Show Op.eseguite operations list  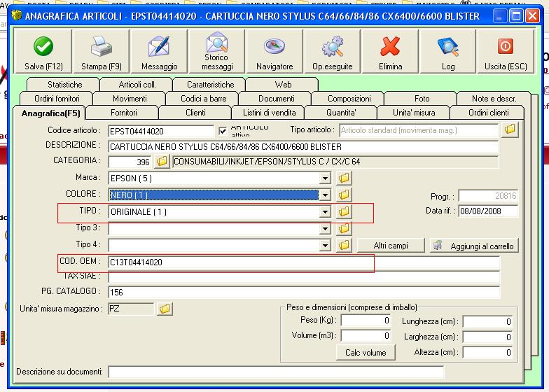pyautogui.click(x=332, y=52)
